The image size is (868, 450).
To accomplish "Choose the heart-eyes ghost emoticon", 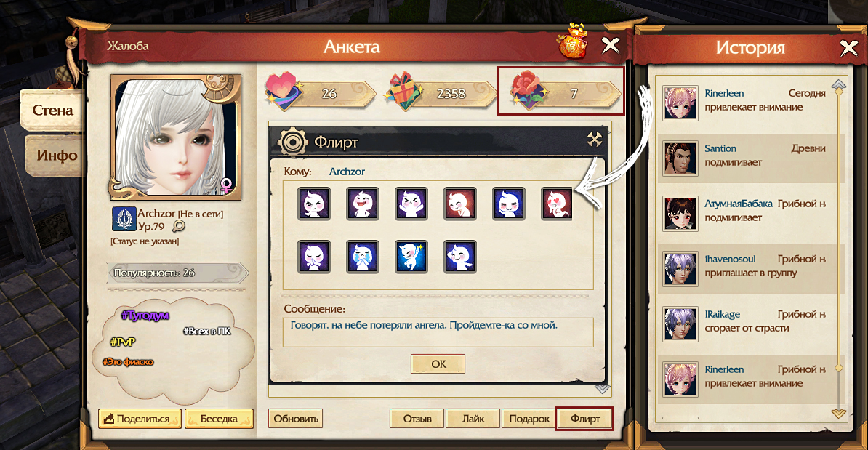I will coord(558,204).
